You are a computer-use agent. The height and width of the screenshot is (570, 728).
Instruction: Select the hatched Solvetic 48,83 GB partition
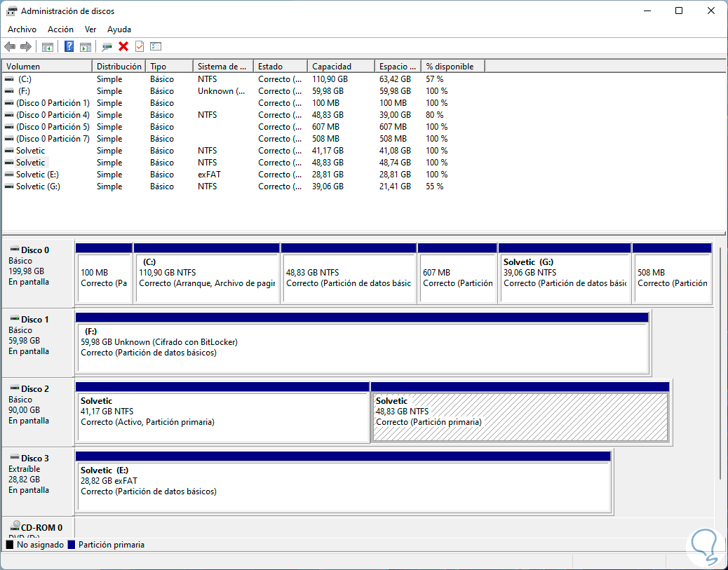click(x=520, y=412)
